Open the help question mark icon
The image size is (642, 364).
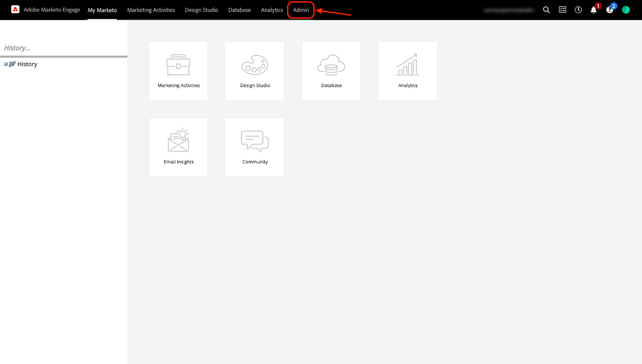(609, 10)
